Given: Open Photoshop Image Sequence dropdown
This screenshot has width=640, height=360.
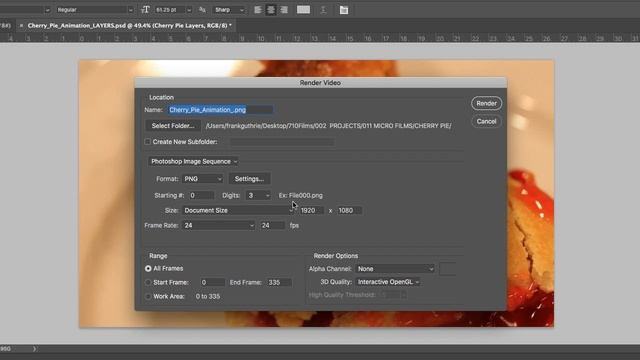Looking at the screenshot, I should coord(193,161).
